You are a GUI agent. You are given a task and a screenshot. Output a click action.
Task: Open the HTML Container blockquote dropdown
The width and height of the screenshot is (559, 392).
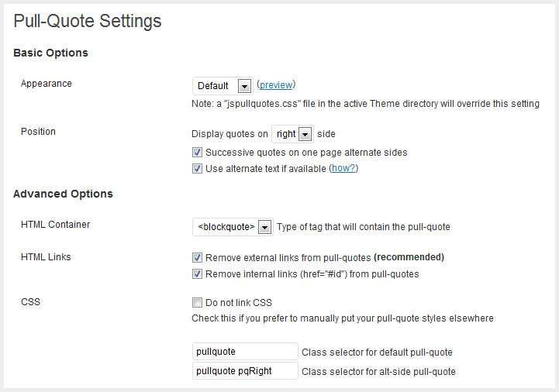[x=232, y=227]
